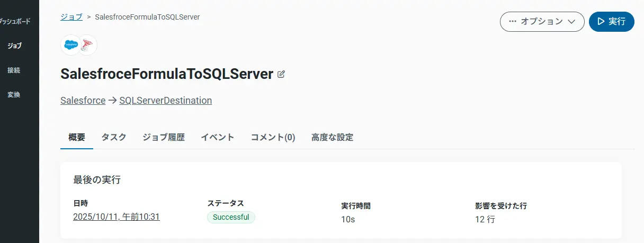Select ジョブ in the sidebar
Viewport: 644px width, 243px height.
coord(15,46)
